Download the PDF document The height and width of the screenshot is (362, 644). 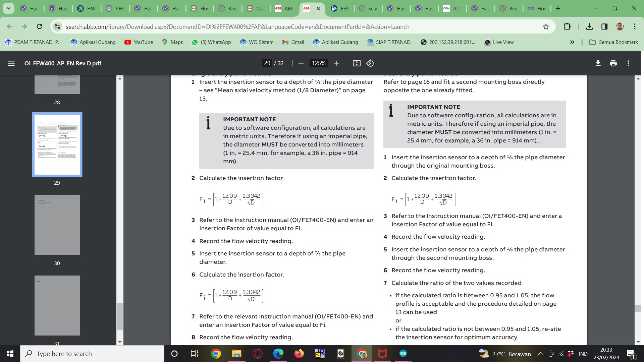coord(598,63)
